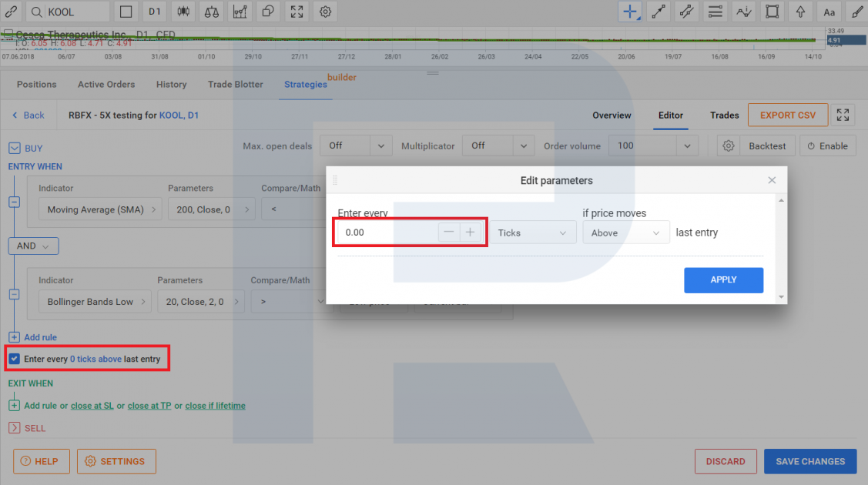Select the text annotation Aa tool
Viewport: 868px width, 485px height.
coord(829,12)
